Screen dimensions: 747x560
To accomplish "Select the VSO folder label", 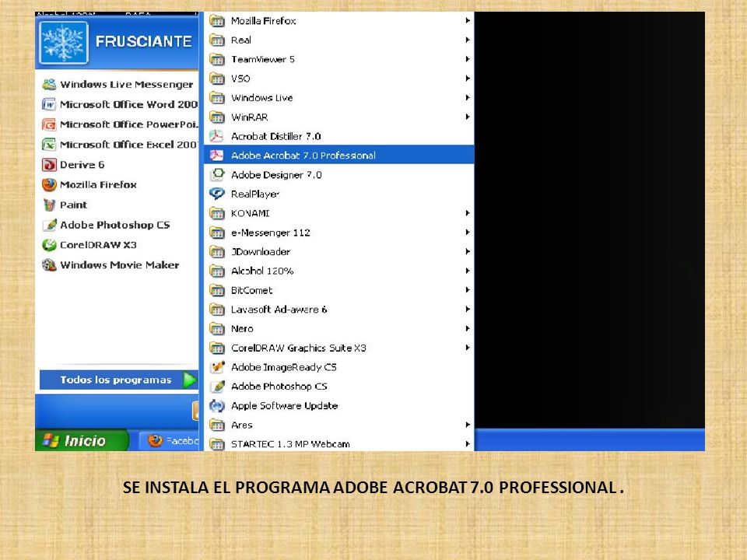I will pos(240,79).
